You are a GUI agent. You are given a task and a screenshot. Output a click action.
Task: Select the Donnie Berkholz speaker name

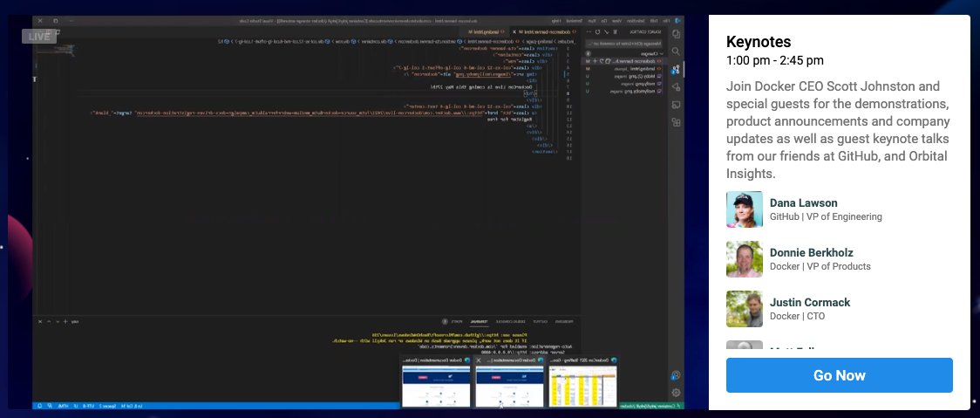pos(811,253)
